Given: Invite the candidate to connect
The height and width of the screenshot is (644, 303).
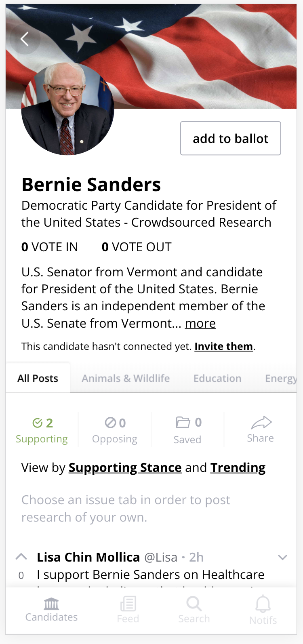Looking at the screenshot, I should pyautogui.click(x=223, y=346).
